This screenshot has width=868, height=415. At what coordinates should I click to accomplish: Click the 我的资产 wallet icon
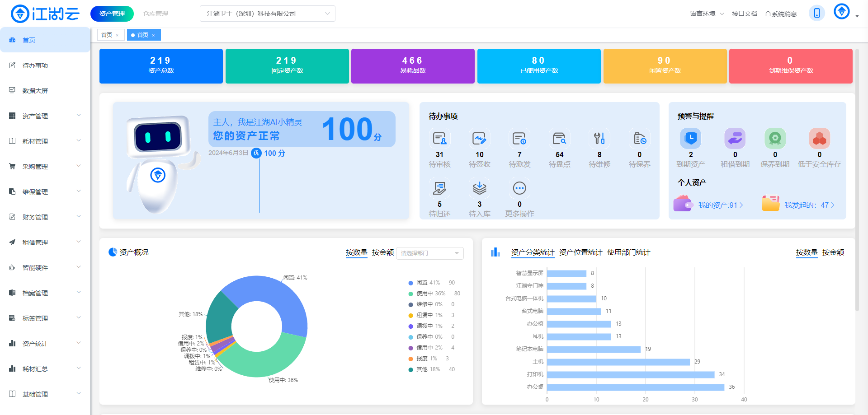pos(683,204)
